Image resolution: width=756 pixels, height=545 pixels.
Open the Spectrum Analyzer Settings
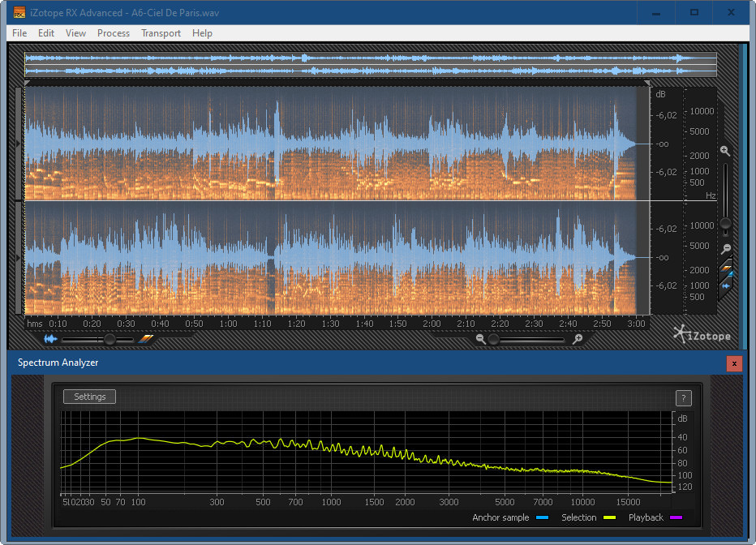click(x=90, y=397)
